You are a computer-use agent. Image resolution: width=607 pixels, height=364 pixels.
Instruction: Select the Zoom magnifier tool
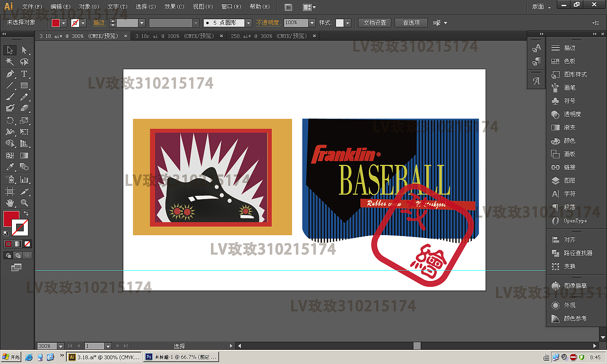pos(24,203)
